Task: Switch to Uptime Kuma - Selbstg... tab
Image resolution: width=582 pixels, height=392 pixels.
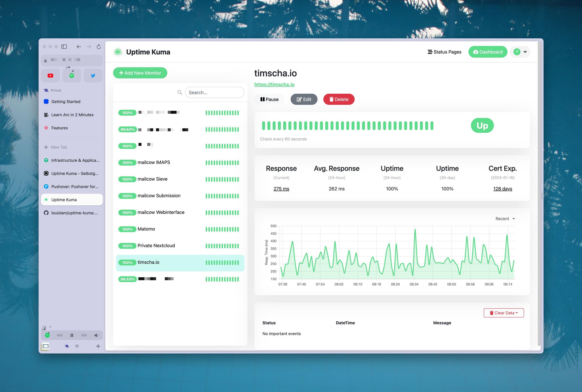Action: [x=72, y=173]
